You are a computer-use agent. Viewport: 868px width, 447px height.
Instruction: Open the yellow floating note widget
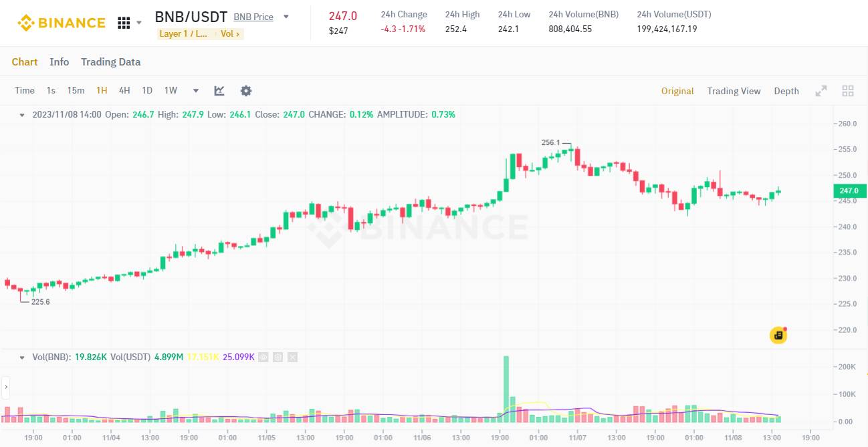pos(778,335)
